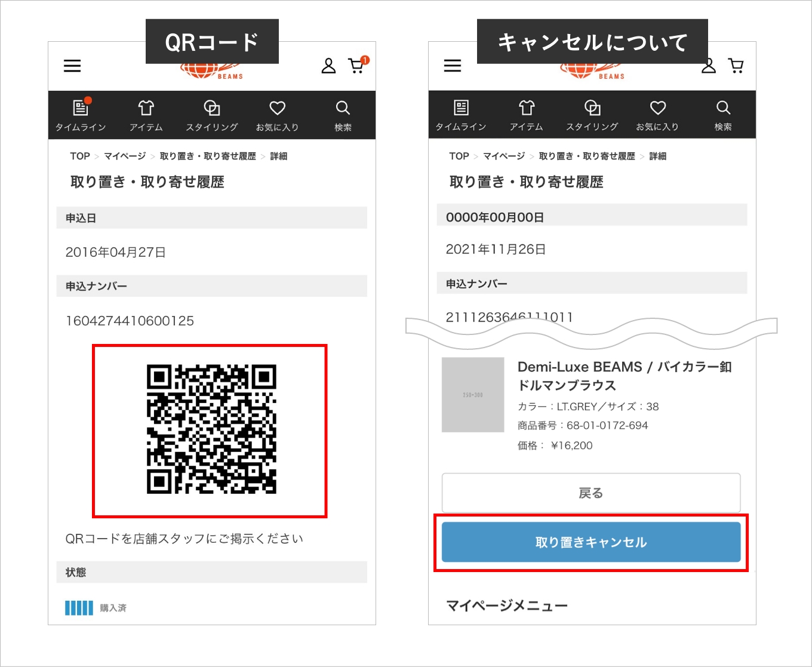Select スタイリング tab in left screen
The height and width of the screenshot is (667, 812).
point(212,115)
